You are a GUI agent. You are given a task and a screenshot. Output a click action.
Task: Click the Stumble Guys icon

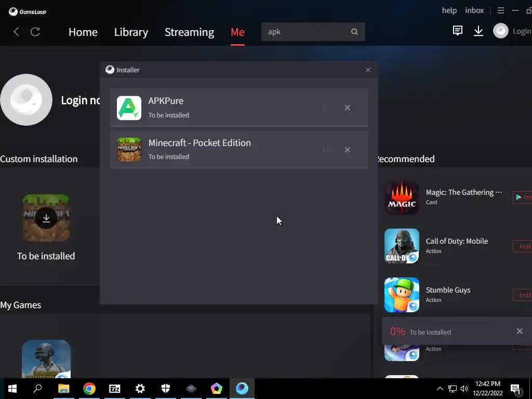pyautogui.click(x=402, y=295)
